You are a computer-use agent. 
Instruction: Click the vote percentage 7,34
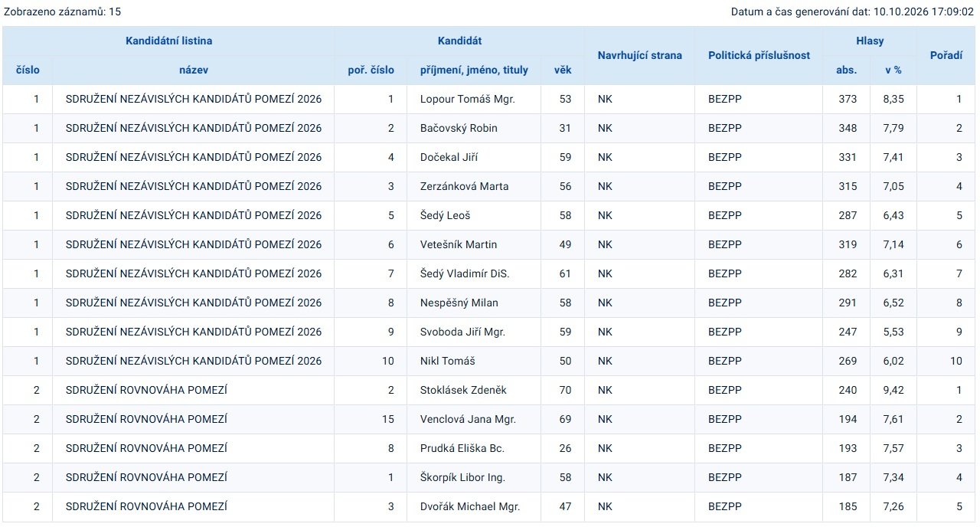pyautogui.click(x=893, y=477)
